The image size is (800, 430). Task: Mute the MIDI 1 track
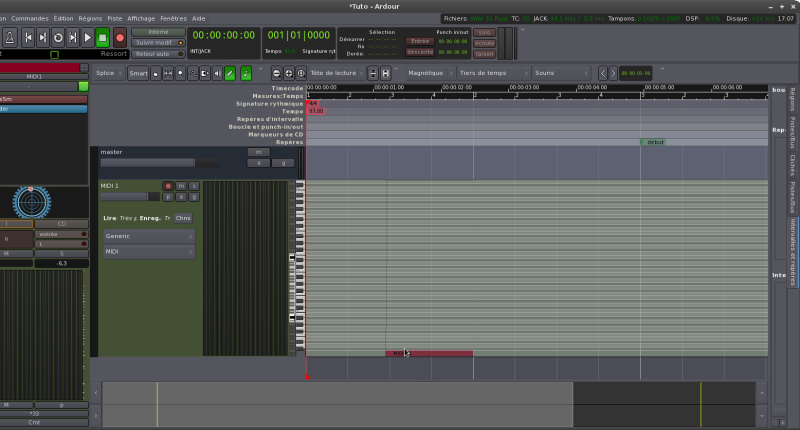click(x=181, y=186)
